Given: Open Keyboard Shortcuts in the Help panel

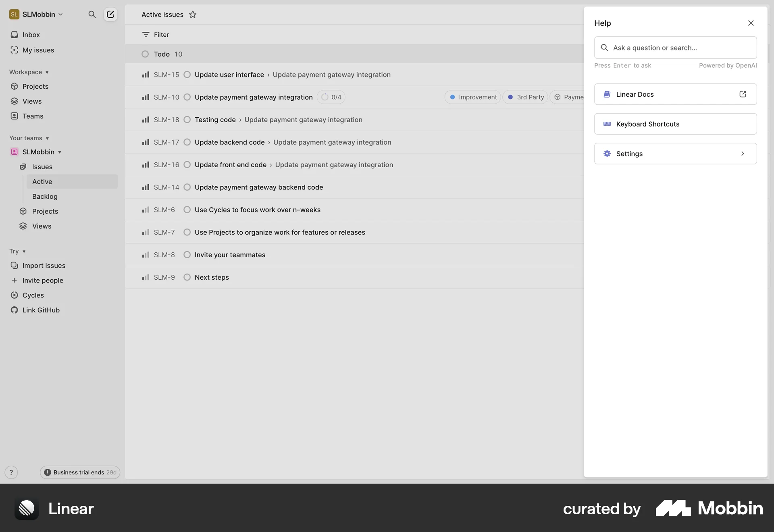Looking at the screenshot, I should (675, 124).
